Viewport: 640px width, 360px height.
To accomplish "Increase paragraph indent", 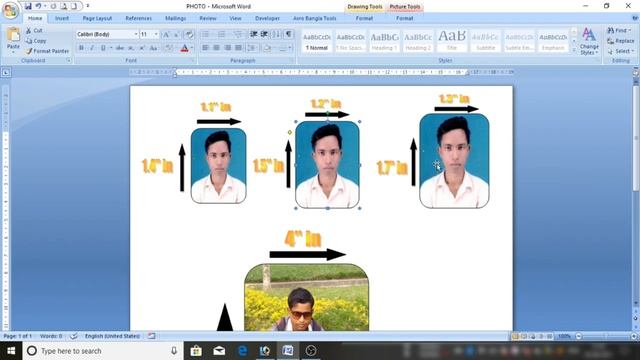I will click(x=264, y=34).
